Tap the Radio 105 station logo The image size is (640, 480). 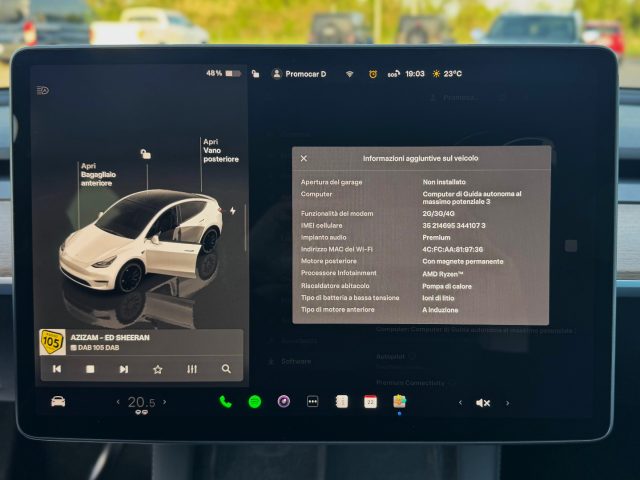point(53,342)
